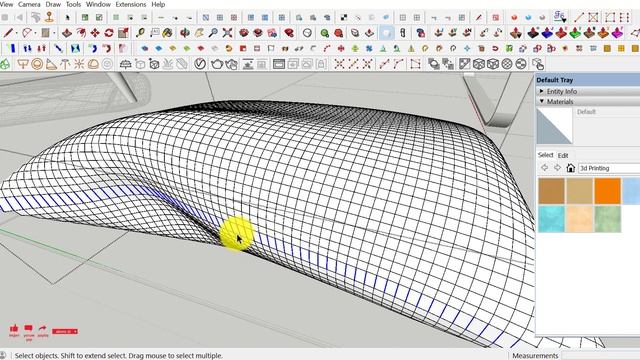Switch to the Select tab in Materials
This screenshot has width=640, height=360.
(x=545, y=155)
